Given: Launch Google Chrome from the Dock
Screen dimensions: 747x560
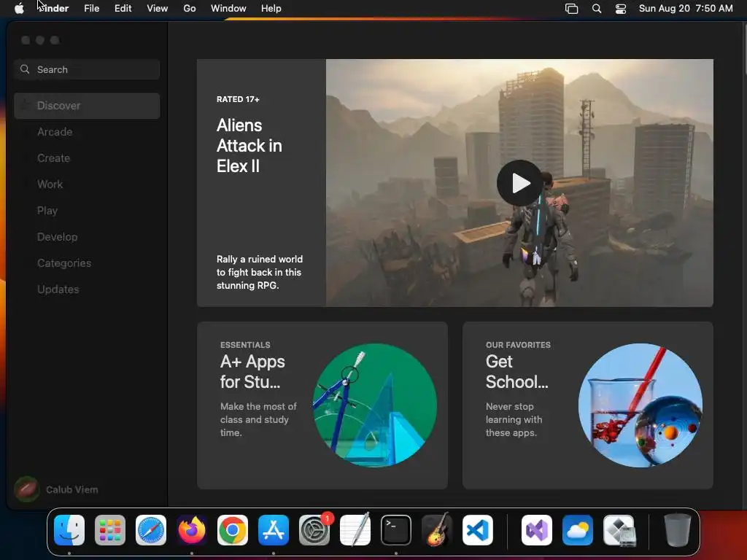Looking at the screenshot, I should (x=233, y=530).
